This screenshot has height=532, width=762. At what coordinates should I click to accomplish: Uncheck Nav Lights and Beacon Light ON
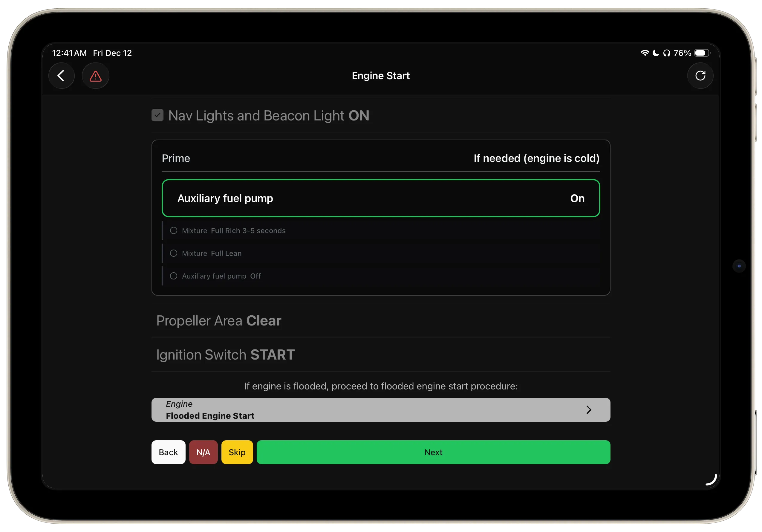tap(157, 115)
